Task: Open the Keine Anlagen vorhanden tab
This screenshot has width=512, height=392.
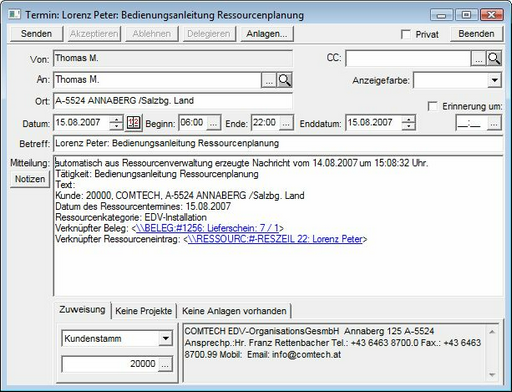Action: pos(234,311)
